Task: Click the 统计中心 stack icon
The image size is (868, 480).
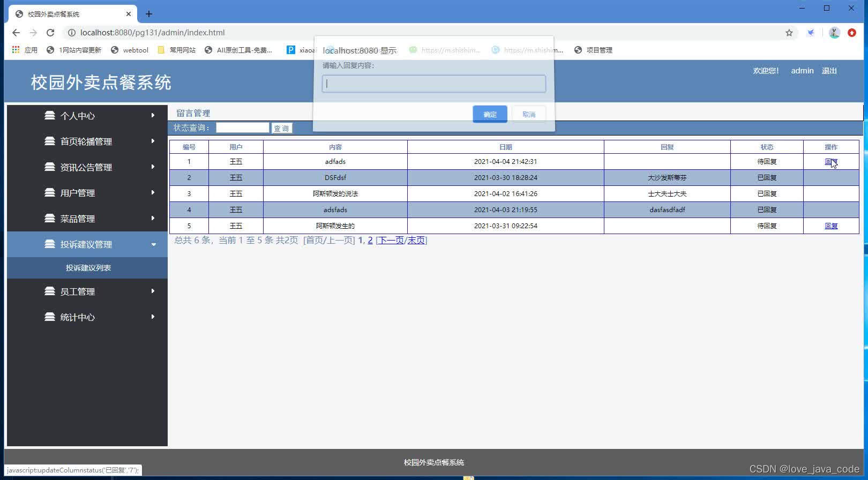Action: pos(50,317)
